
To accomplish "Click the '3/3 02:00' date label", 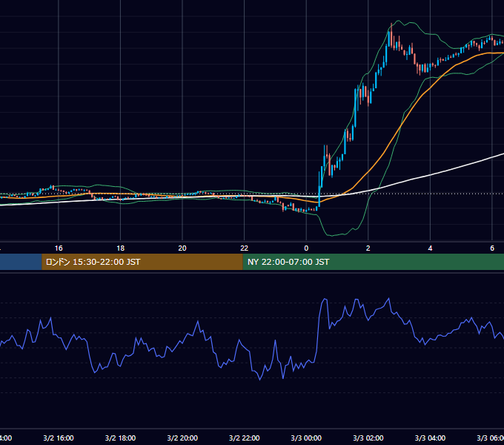I will tap(368, 438).
